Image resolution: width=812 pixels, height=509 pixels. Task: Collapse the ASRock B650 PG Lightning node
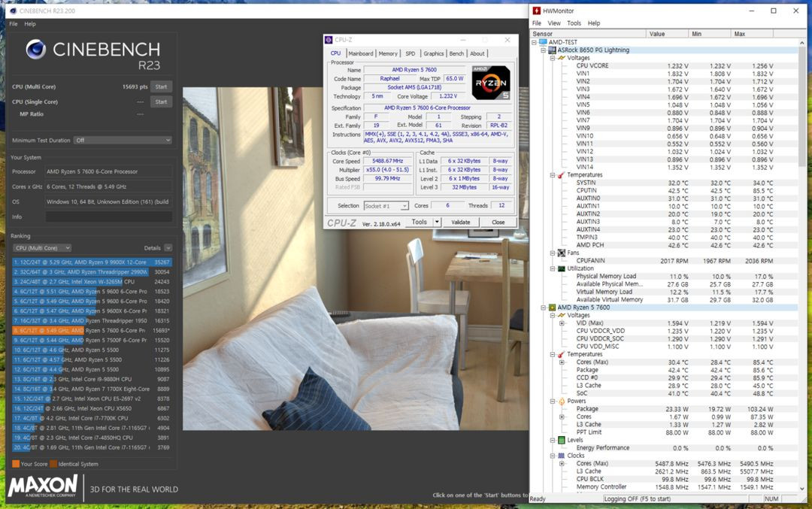pyautogui.click(x=544, y=50)
